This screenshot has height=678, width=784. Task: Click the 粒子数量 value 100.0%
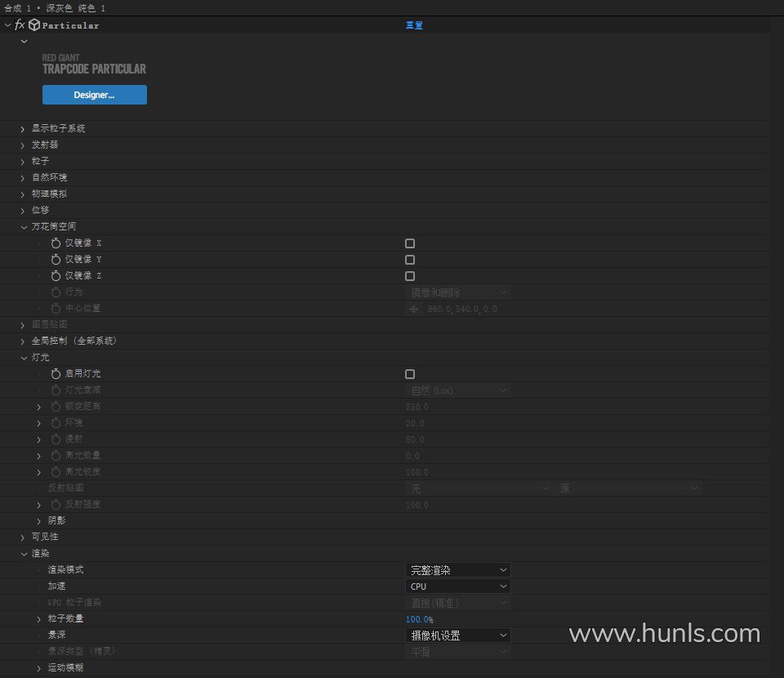coord(419,619)
